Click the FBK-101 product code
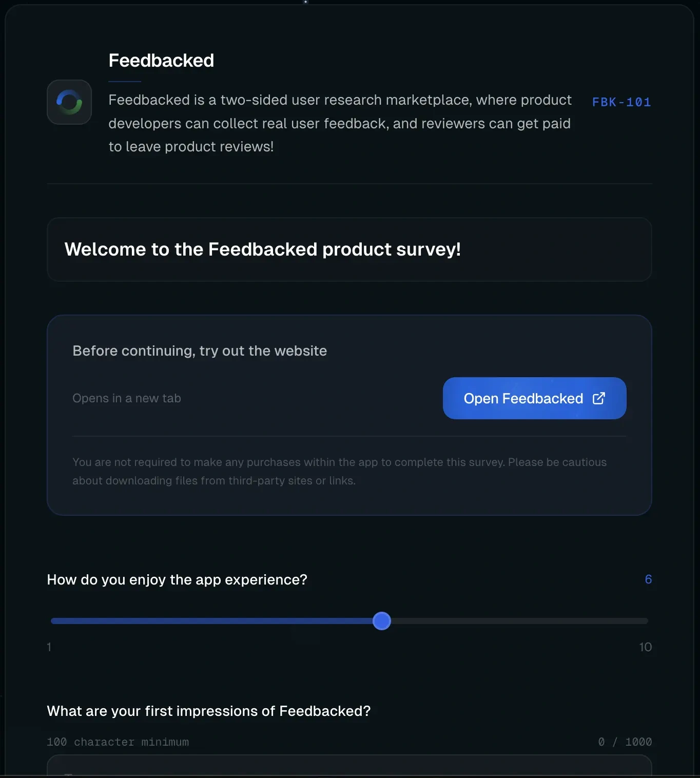The width and height of the screenshot is (700, 778). [621, 102]
